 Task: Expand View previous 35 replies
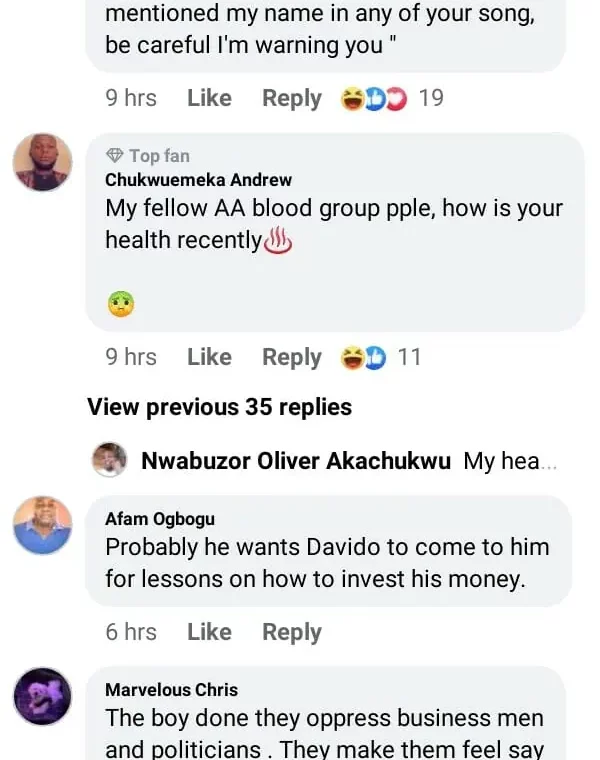[x=220, y=407]
